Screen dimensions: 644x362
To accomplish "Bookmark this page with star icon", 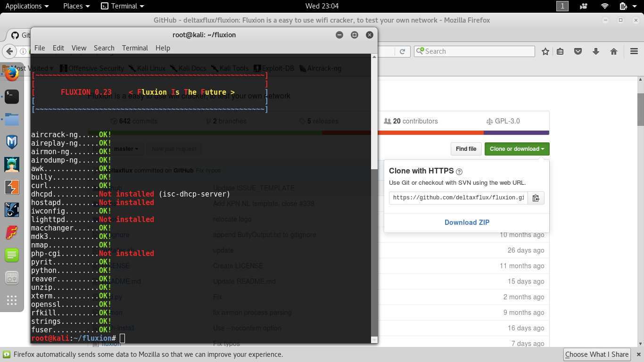I will (x=545, y=51).
